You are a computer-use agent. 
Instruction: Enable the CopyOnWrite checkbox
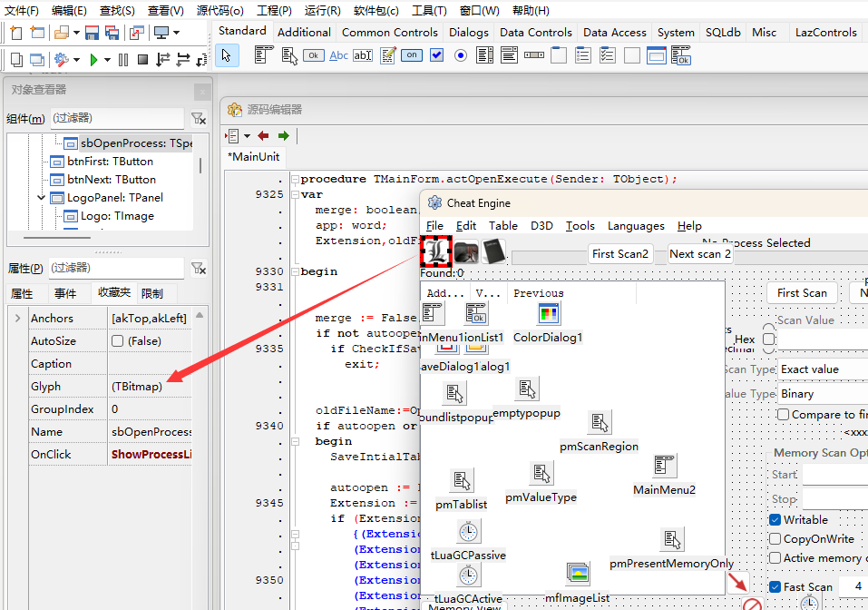point(775,539)
